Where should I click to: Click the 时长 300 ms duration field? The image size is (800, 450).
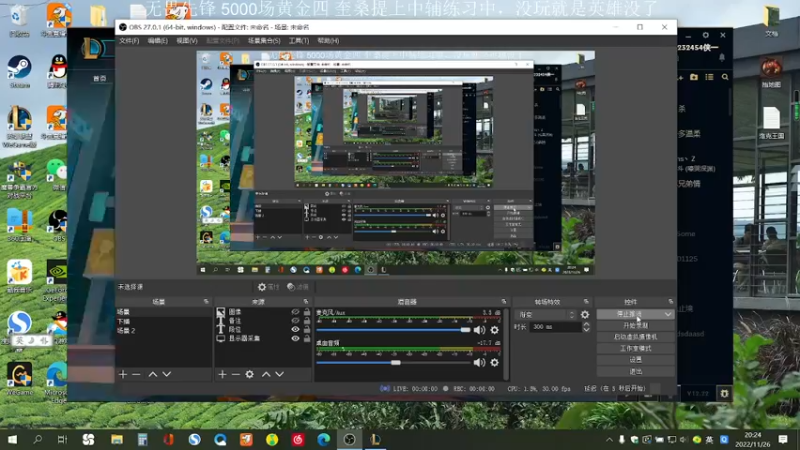[x=555, y=327]
